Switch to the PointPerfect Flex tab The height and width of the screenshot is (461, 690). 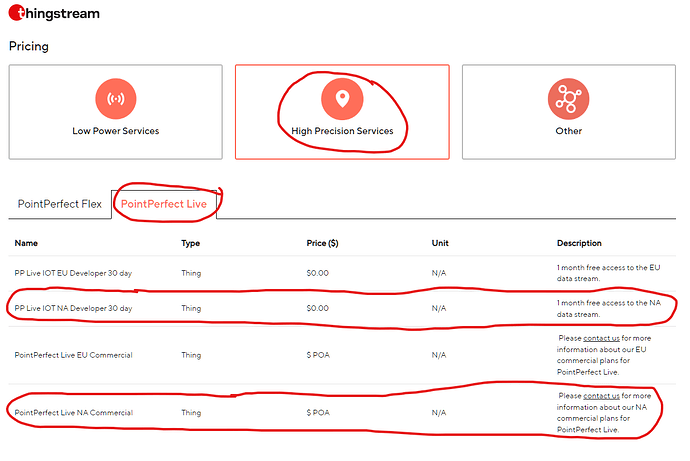pyautogui.click(x=59, y=204)
